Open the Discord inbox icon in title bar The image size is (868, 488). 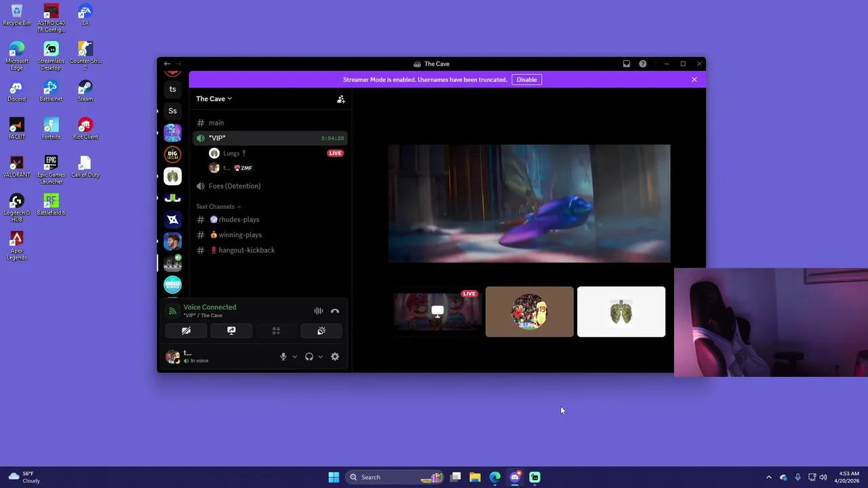coord(627,64)
